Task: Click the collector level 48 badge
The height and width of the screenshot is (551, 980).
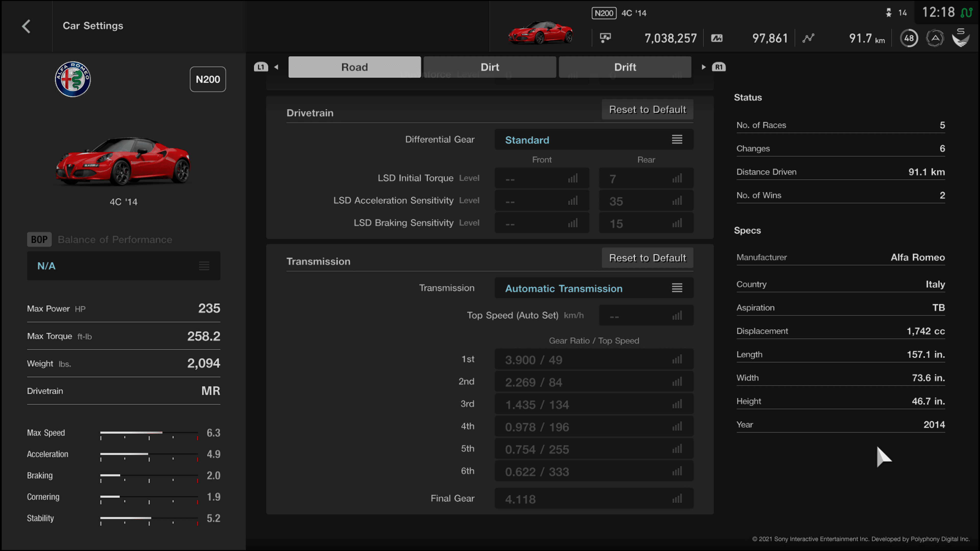Action: pos(909,38)
